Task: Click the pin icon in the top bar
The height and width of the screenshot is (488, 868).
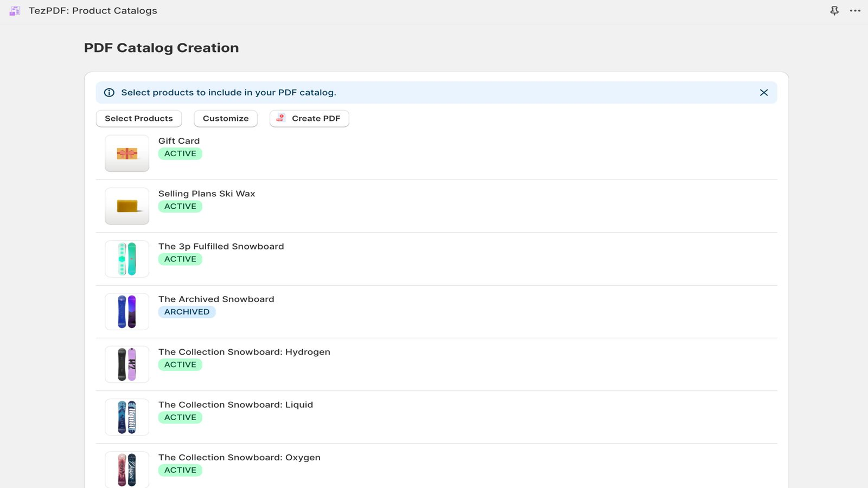Action: point(834,10)
